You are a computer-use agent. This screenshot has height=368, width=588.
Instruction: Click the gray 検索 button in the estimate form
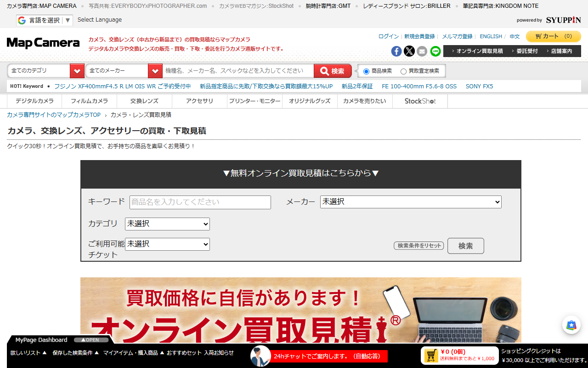(466, 246)
